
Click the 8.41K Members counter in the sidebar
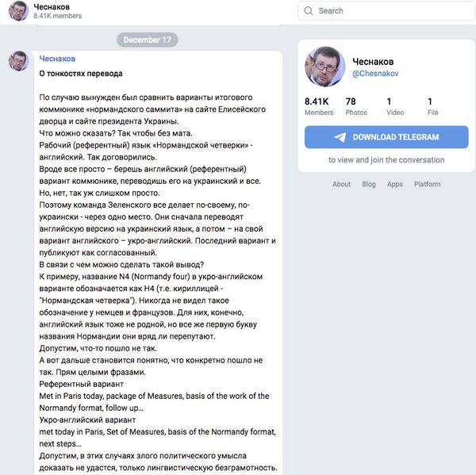(318, 106)
